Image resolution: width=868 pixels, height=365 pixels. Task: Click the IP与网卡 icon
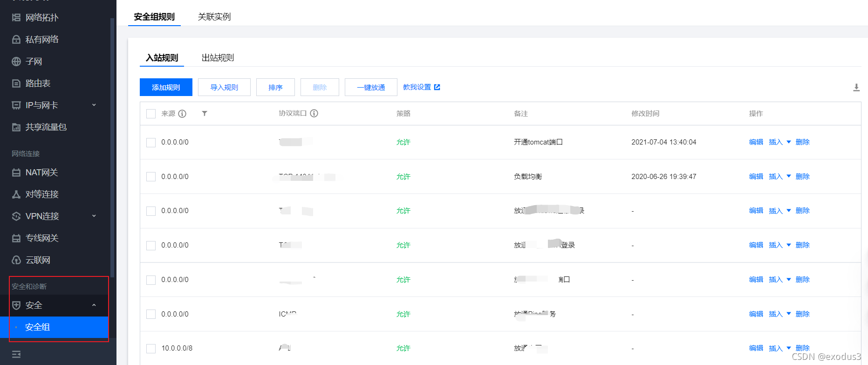tap(16, 105)
